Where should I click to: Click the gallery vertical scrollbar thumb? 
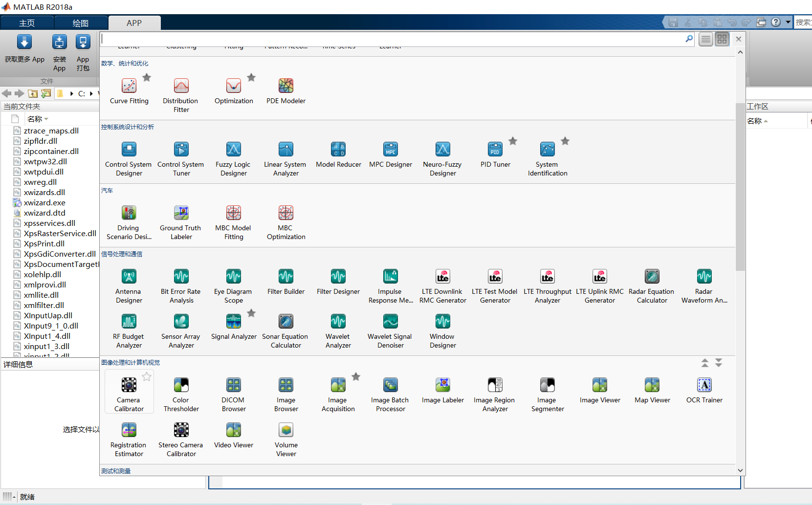[740, 187]
